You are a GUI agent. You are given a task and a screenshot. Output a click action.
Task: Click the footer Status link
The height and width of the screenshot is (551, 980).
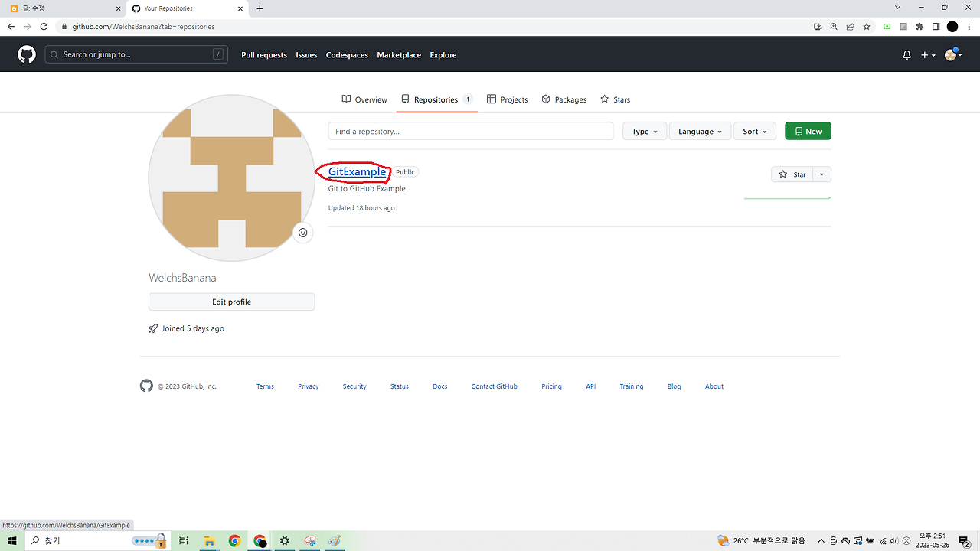(x=400, y=386)
